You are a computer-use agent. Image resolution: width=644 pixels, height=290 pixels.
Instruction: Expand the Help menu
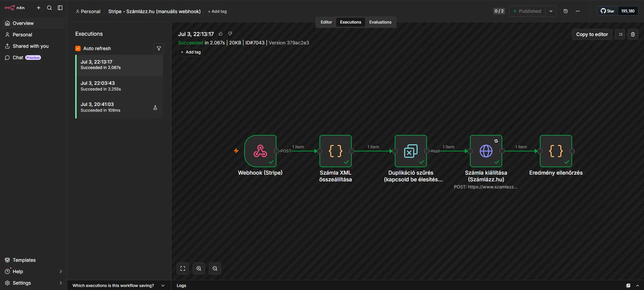(34, 271)
